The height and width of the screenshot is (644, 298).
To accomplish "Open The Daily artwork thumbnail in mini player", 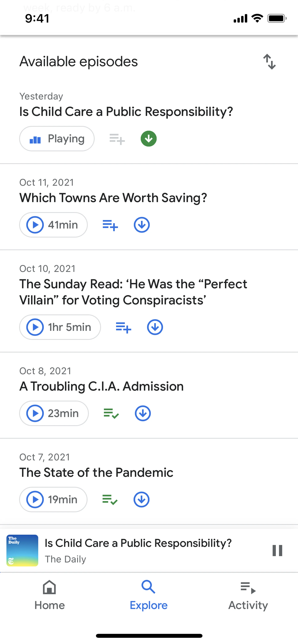I will pos(22,551).
